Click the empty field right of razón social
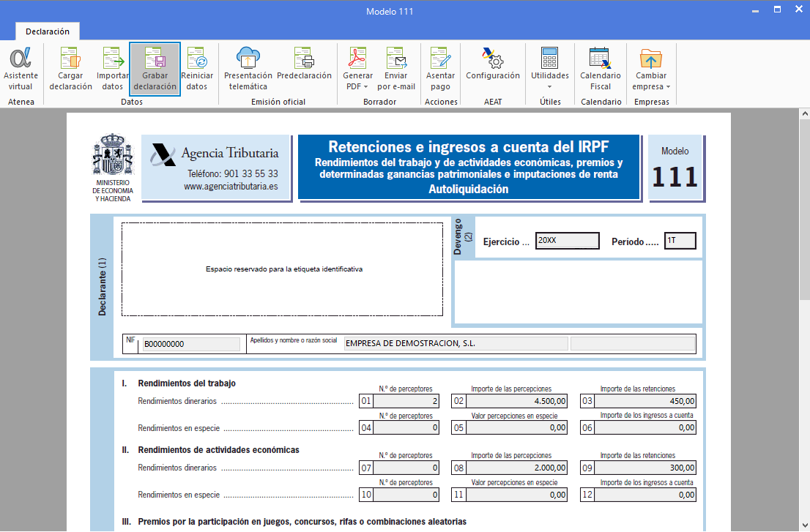Image resolution: width=810 pixels, height=532 pixels. (632, 344)
